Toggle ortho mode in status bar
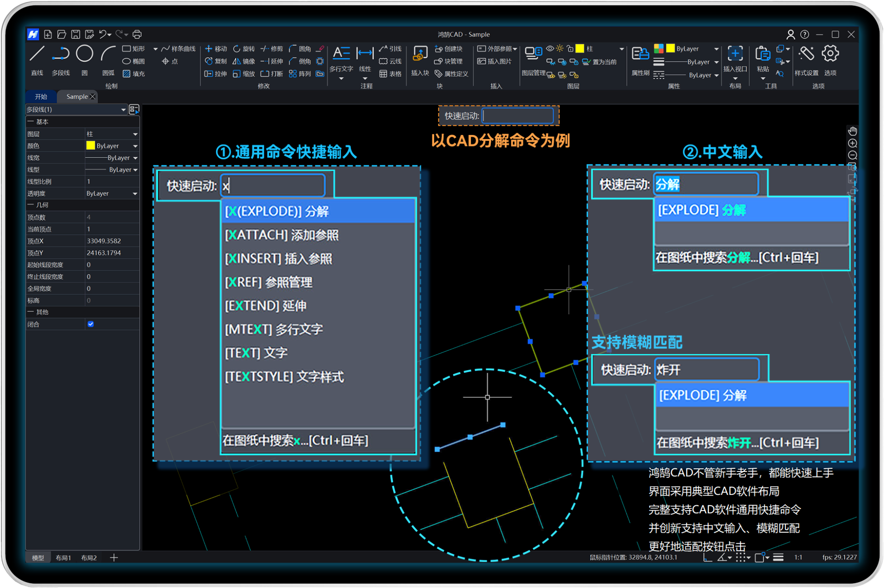884x588 pixels. click(708, 558)
